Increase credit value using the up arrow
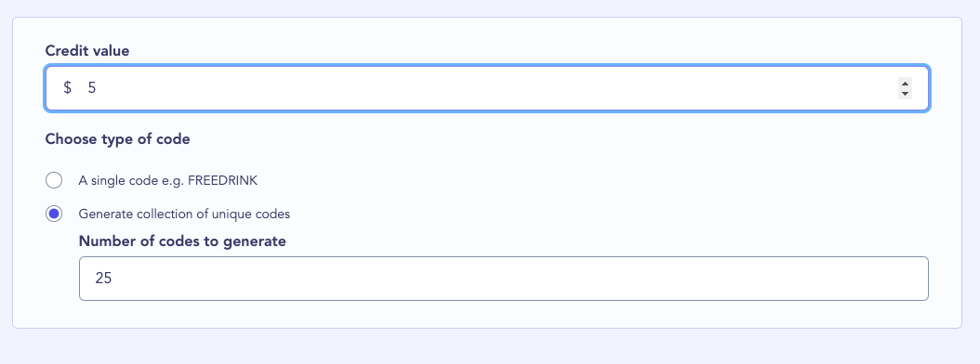 (905, 83)
